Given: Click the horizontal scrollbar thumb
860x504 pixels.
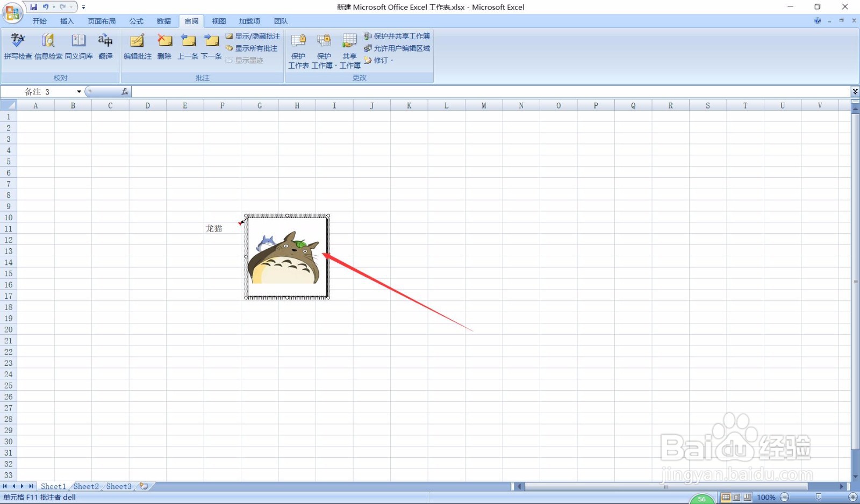Looking at the screenshot, I should (666, 487).
